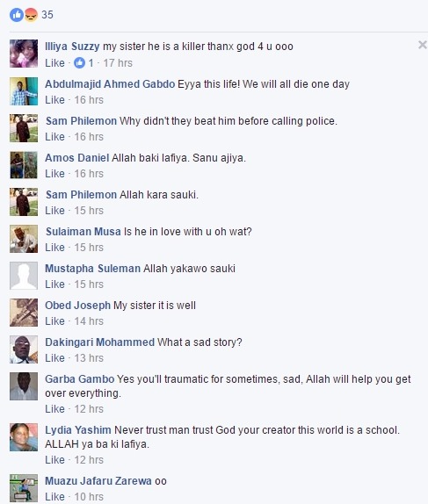Click the blue thumbs-up reaction icon beside 35
Viewport: 428px width, 504px height.
[x=17, y=15]
